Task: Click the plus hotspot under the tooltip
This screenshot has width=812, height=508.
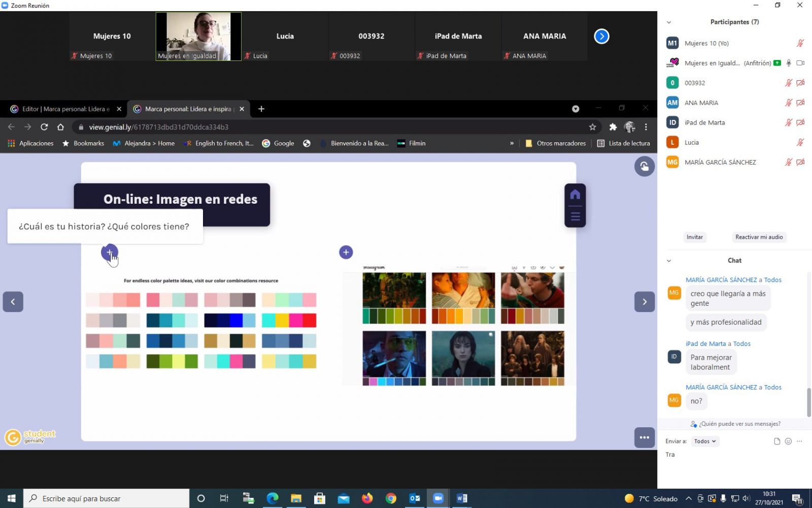Action: click(109, 252)
